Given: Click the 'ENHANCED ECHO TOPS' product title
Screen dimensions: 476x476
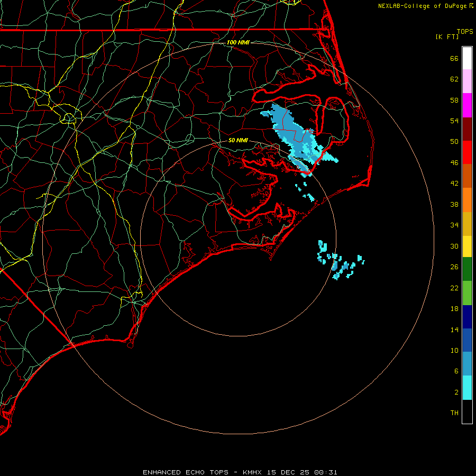Looking at the screenshot, I should pos(186,472).
